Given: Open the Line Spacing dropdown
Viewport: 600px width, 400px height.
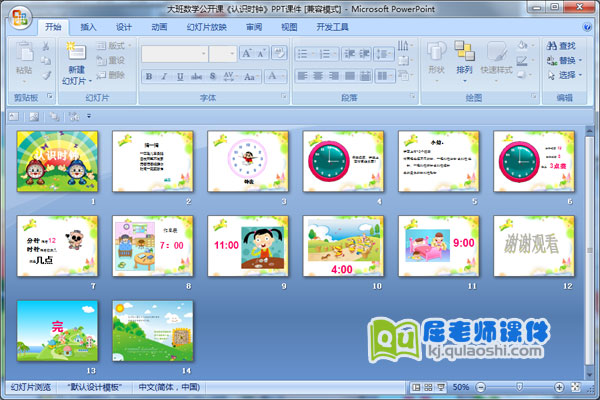Looking at the screenshot, I should point(384,54).
